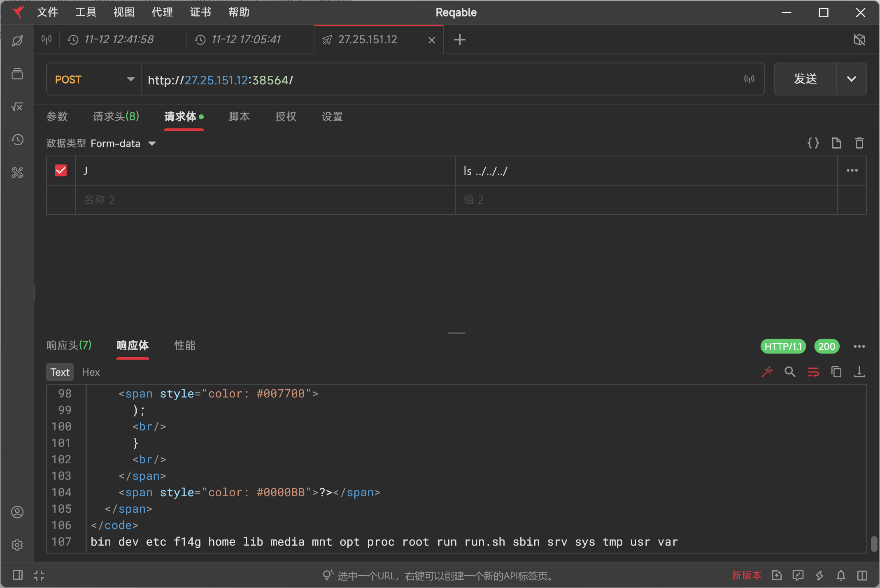The image size is (880, 588).
Task: Switch response view to Hex
Action: pyautogui.click(x=91, y=372)
